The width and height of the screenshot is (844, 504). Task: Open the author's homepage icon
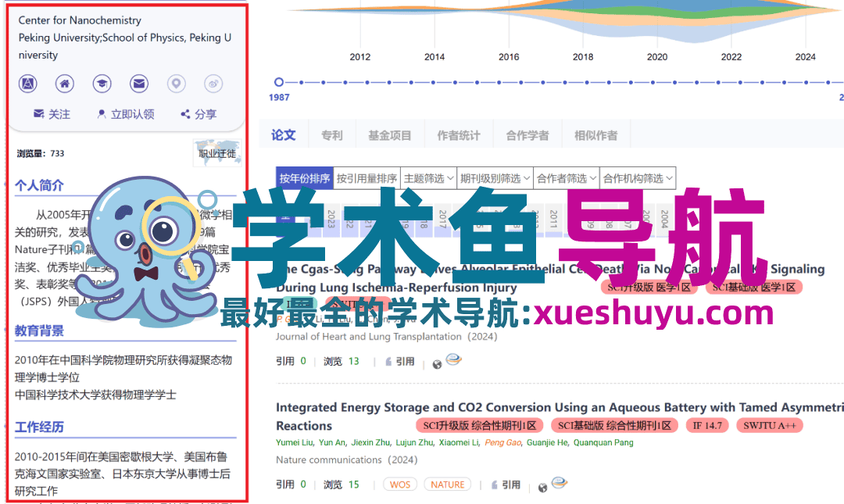click(x=65, y=84)
